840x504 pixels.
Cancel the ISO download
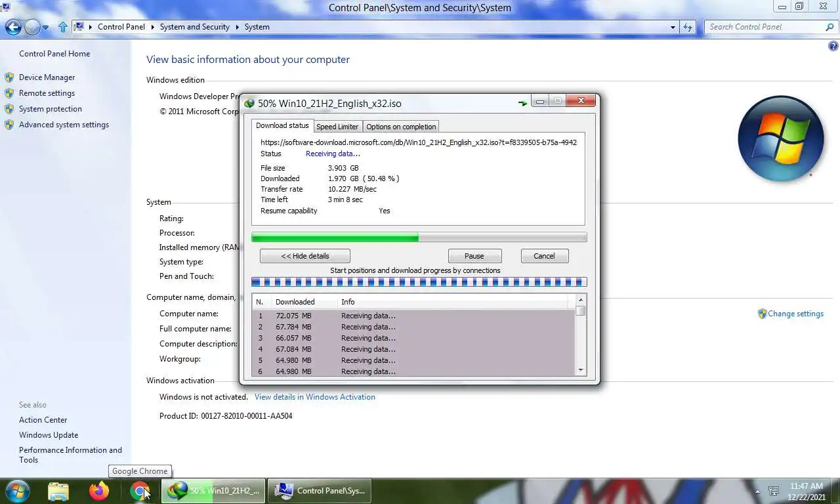pyautogui.click(x=544, y=256)
